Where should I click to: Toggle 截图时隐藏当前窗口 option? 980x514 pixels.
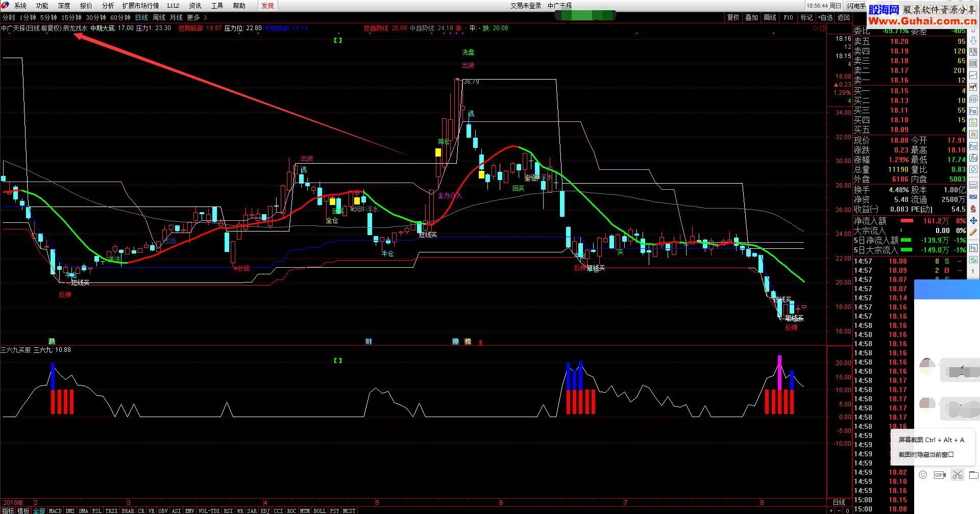[x=926, y=454]
